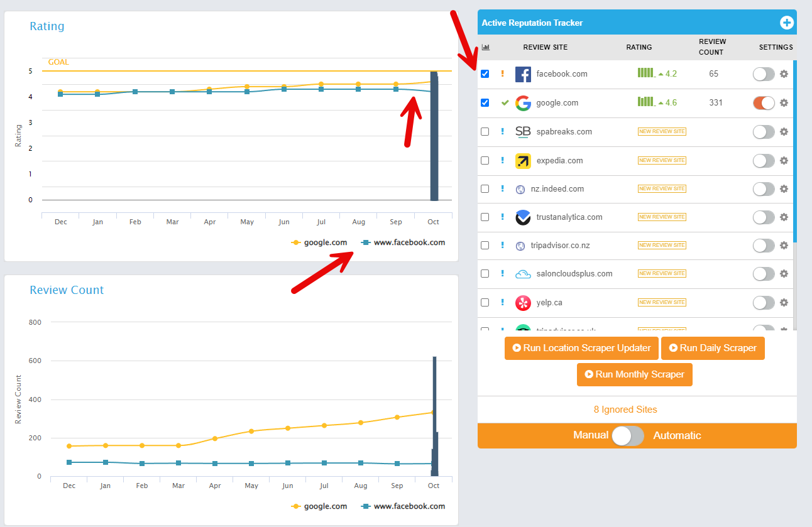
Task: Uncheck the facebook.com chart checkbox
Action: (x=485, y=74)
